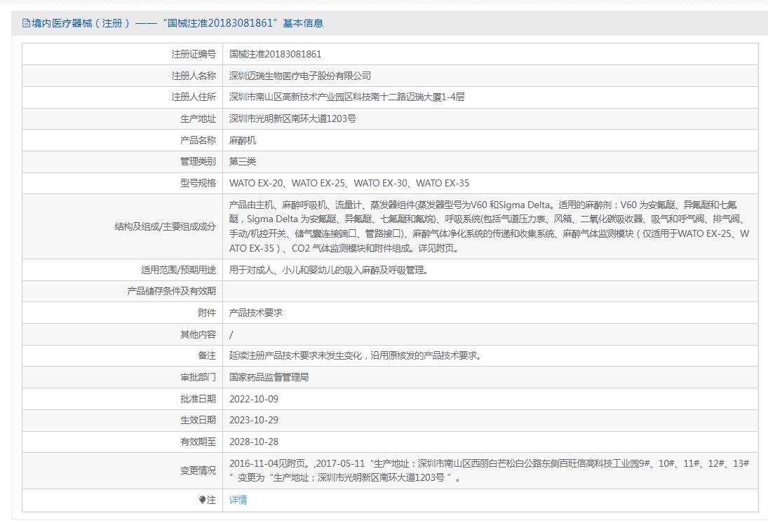Viewport: 768px width, 532px height.
Task: Click the structure description paragraph starting 产品由主机
Action: click(489, 226)
